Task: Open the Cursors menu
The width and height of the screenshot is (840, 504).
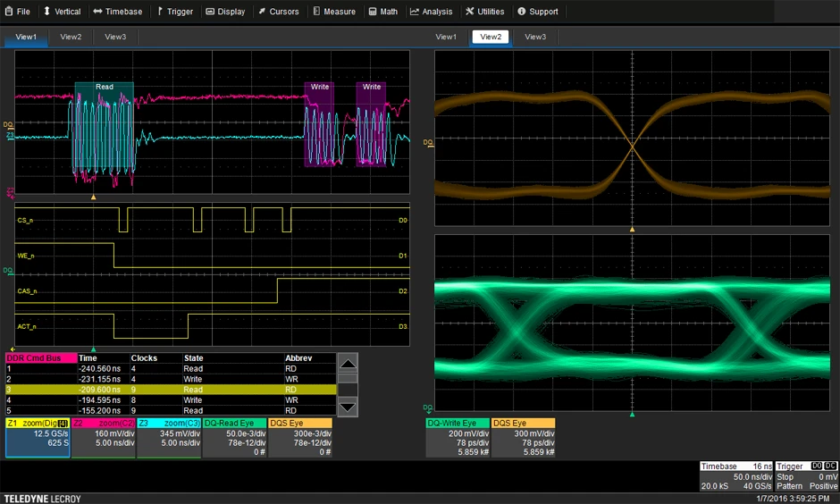Action: click(279, 12)
